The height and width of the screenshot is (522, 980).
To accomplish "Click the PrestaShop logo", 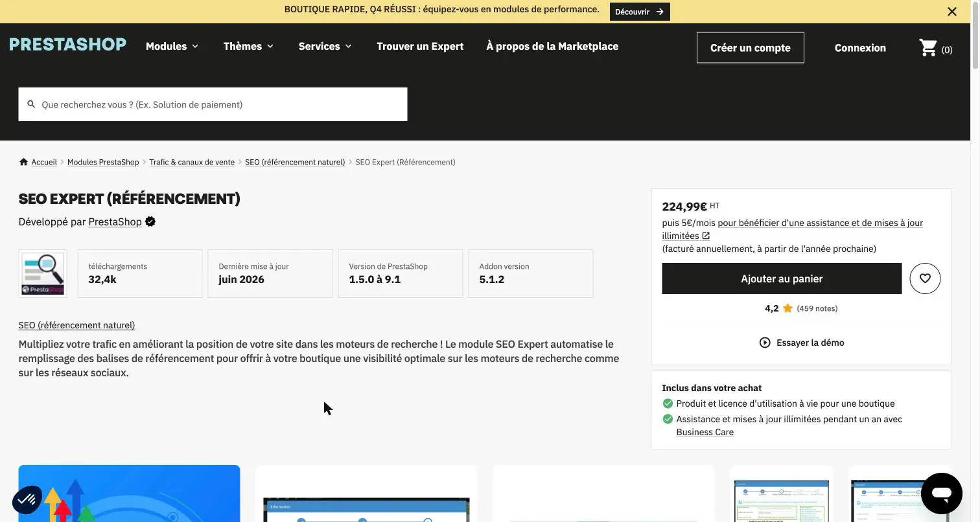I will click(68, 45).
